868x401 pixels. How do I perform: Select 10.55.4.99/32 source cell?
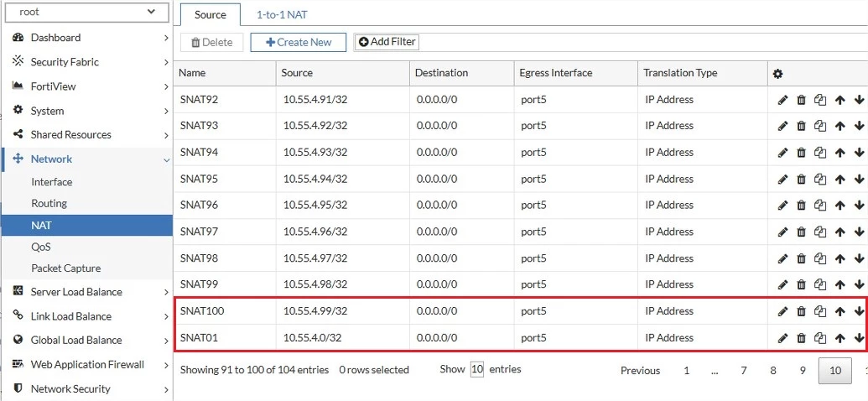[343, 311]
